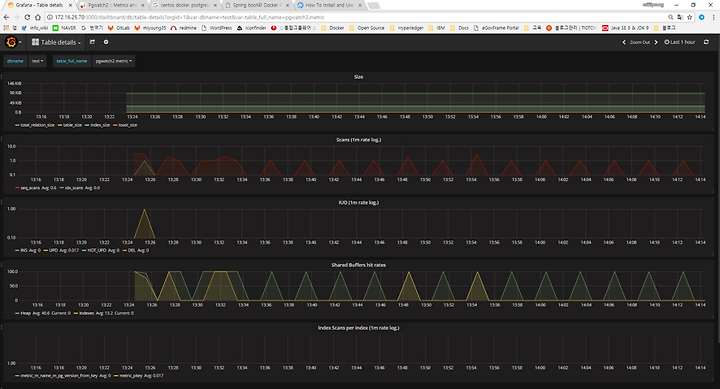The width and height of the screenshot is (720, 389).
Task: Open the miyoung35 bookmark
Action: (x=150, y=28)
